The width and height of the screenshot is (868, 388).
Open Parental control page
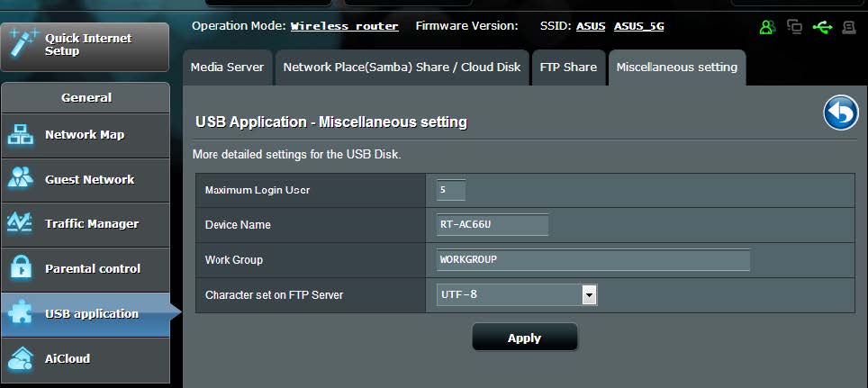tap(86, 269)
